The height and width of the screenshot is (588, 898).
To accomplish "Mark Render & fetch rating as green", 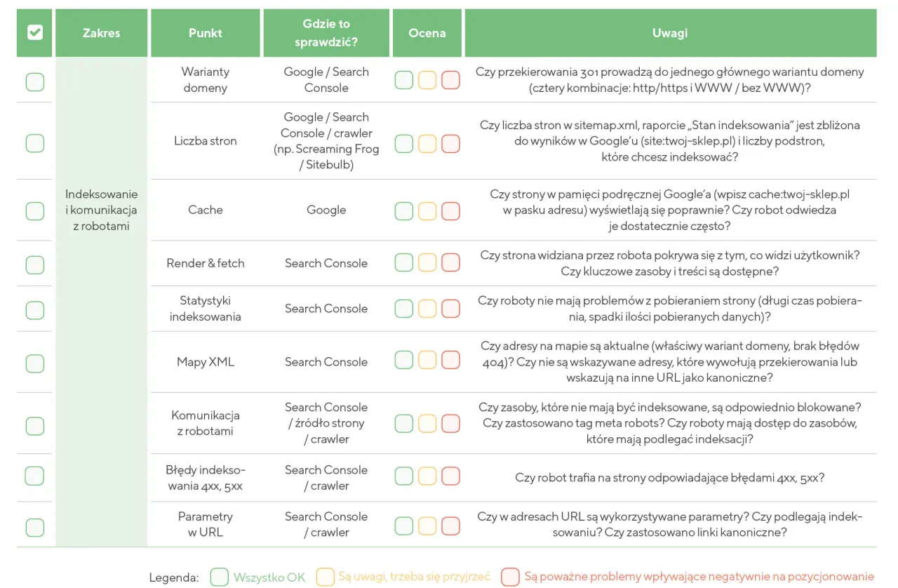I will pyautogui.click(x=403, y=263).
